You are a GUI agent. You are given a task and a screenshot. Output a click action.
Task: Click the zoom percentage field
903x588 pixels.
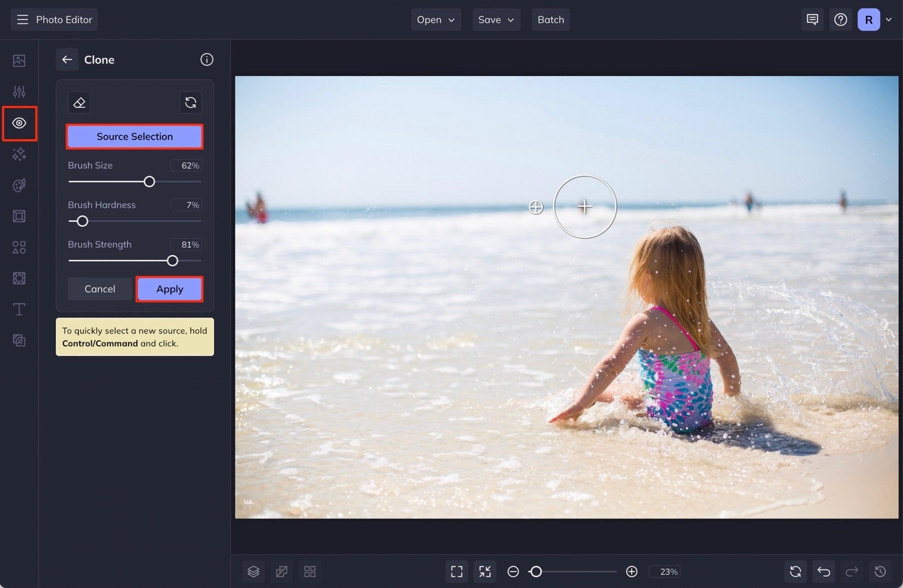[665, 571]
